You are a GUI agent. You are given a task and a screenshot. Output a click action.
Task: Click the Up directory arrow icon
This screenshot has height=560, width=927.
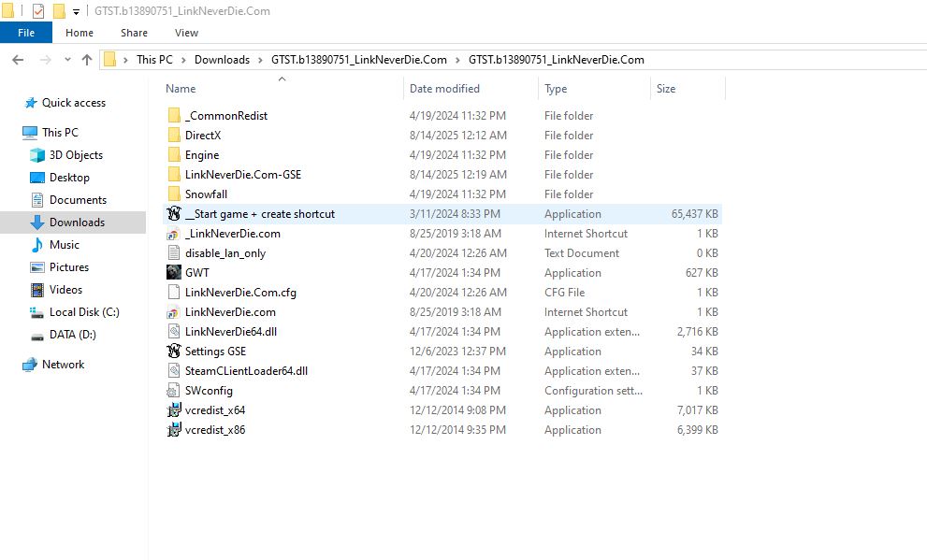[x=87, y=60]
